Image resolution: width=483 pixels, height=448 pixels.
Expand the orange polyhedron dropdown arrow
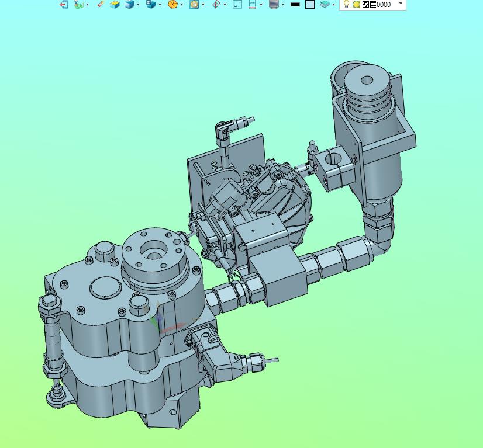pos(181,4)
